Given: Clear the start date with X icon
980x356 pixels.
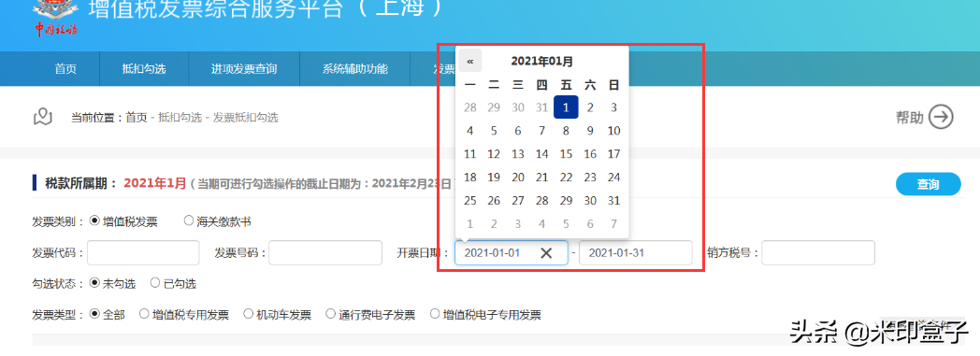Looking at the screenshot, I should click(x=545, y=253).
